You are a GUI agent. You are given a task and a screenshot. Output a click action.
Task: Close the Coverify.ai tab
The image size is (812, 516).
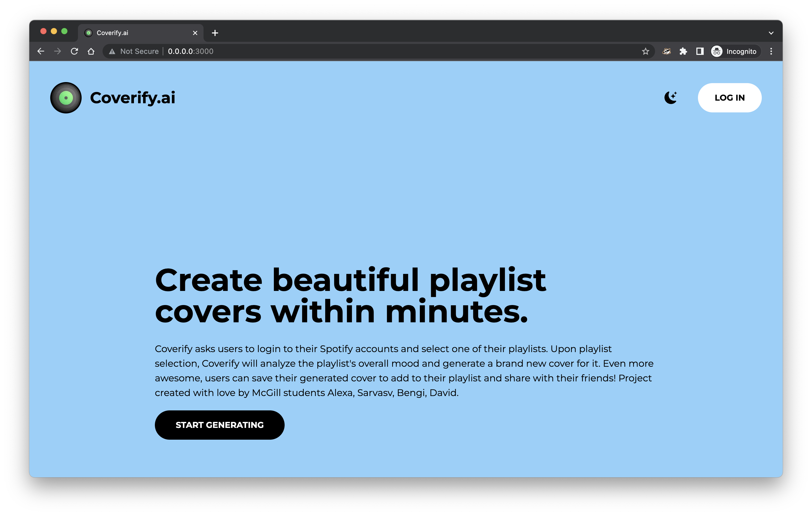tap(195, 33)
